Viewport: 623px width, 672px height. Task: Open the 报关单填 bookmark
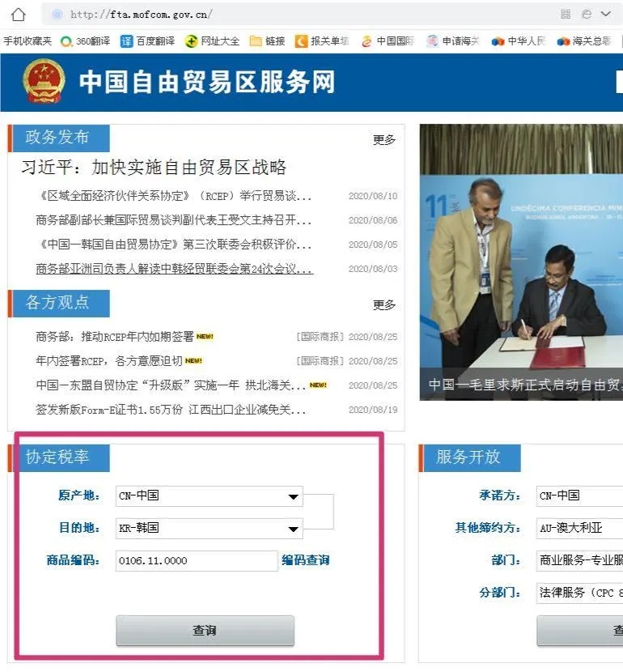point(322,41)
